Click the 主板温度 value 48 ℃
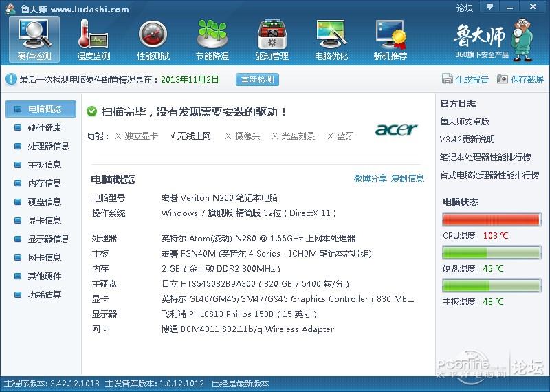Image resolution: width=550 pixels, height=392 pixels. click(x=493, y=301)
